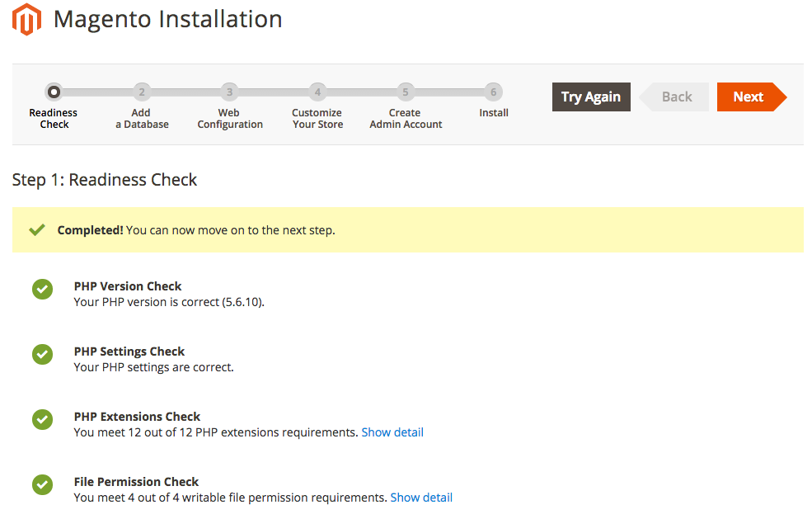This screenshot has width=812, height=519.
Task: Click the 'Add a Database' step label
Action: coord(142,119)
